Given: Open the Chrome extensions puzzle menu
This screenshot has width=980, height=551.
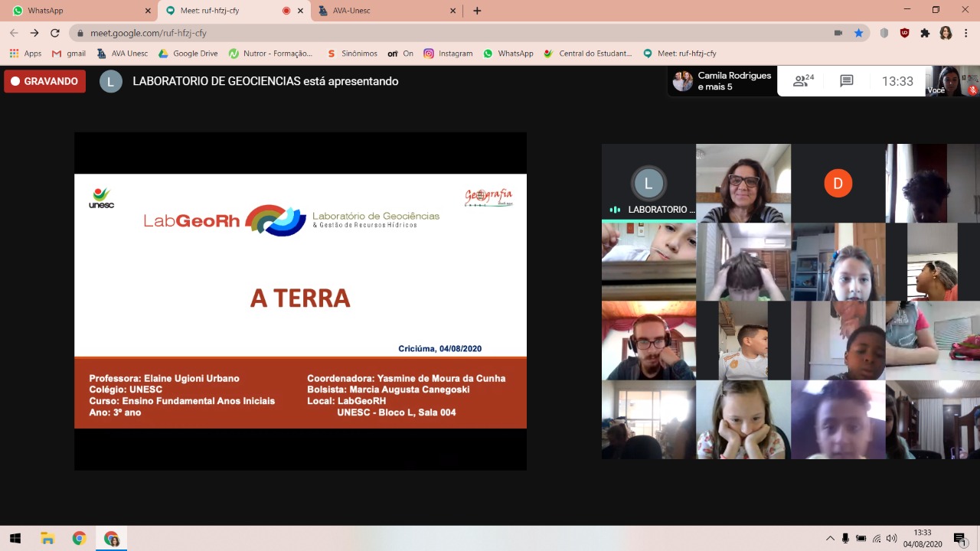Looking at the screenshot, I should 925,33.
